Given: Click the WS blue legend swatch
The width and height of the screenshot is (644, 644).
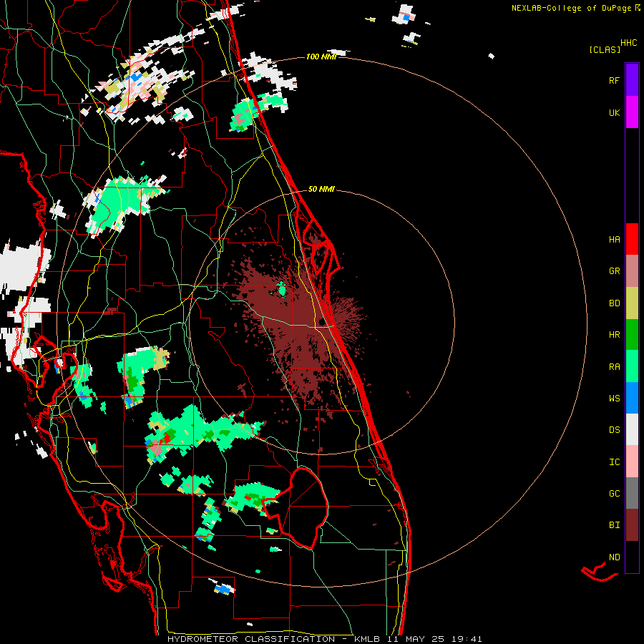Looking at the screenshot, I should pos(632,398).
